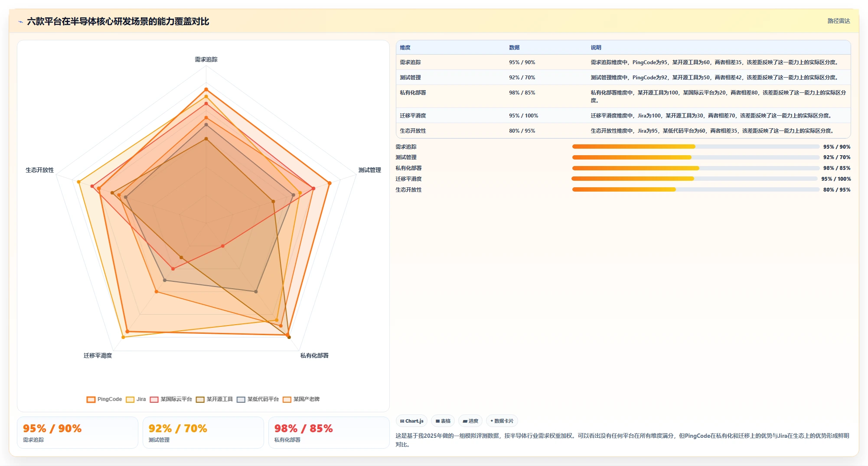Click the 迁移平滑度 label in the progress list
The height and width of the screenshot is (466, 868).
[408, 179]
